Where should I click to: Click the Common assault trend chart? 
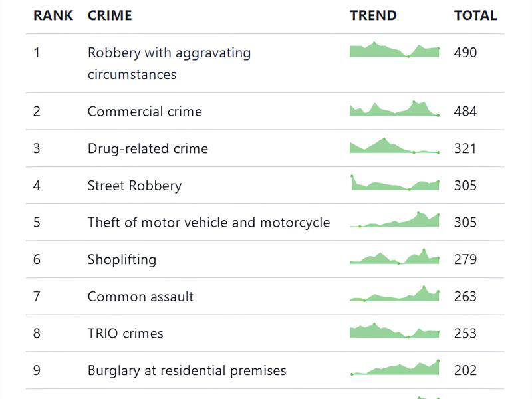(394, 293)
